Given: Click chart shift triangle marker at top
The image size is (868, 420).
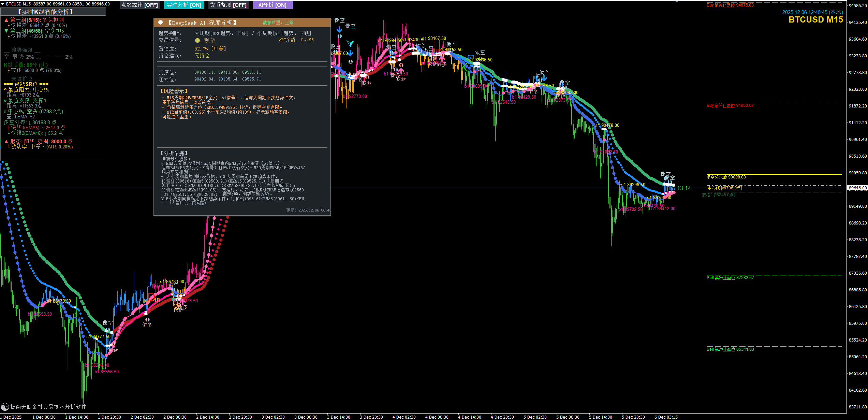Looking at the screenshot, I should tap(677, 2).
